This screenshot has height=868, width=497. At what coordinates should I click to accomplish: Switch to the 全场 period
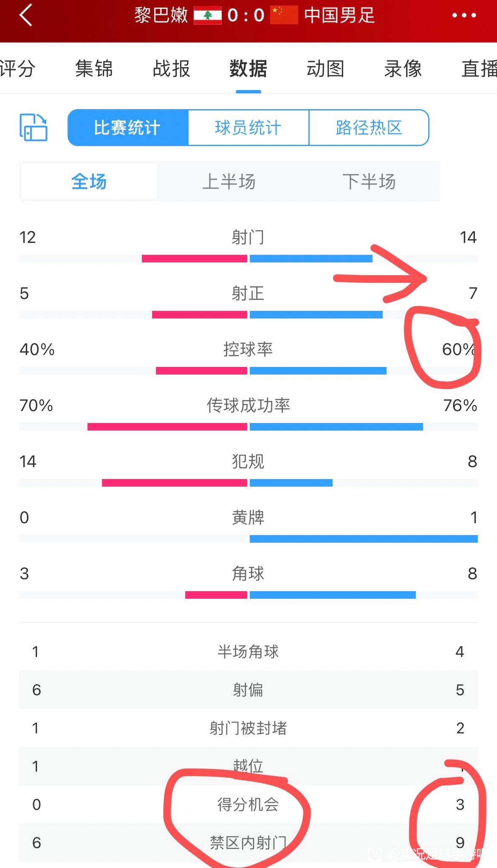(x=89, y=182)
